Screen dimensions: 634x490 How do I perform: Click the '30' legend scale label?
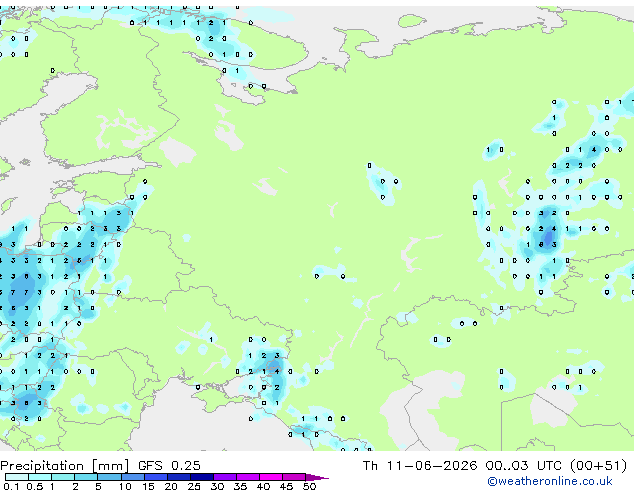tap(217, 486)
